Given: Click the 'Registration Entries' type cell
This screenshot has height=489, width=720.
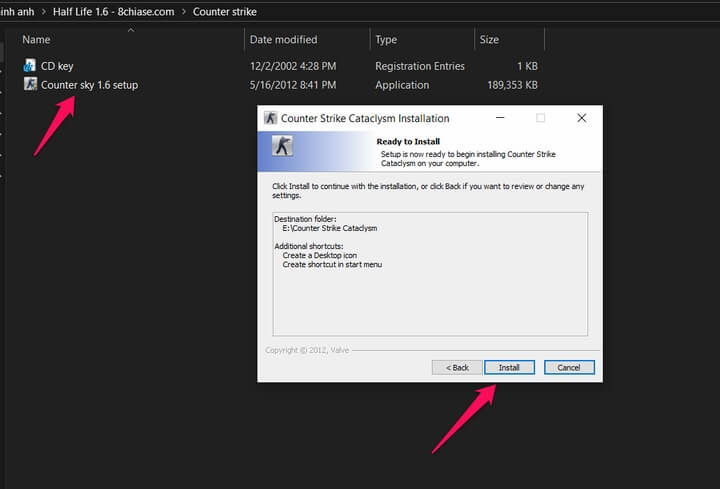Looking at the screenshot, I should [x=420, y=66].
